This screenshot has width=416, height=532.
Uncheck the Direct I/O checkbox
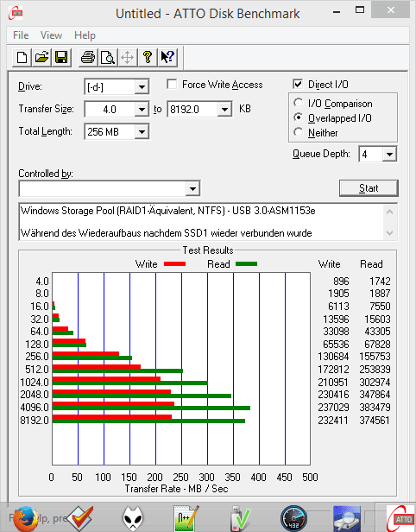pyautogui.click(x=298, y=84)
